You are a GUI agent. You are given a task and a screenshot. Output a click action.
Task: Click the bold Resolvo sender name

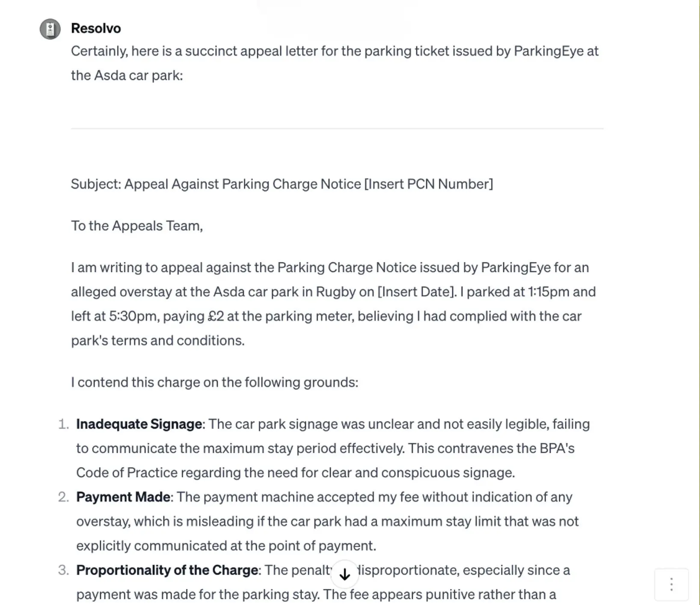point(95,28)
